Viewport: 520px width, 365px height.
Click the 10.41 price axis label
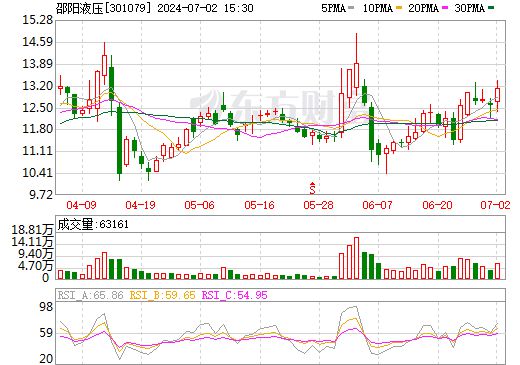point(37,173)
